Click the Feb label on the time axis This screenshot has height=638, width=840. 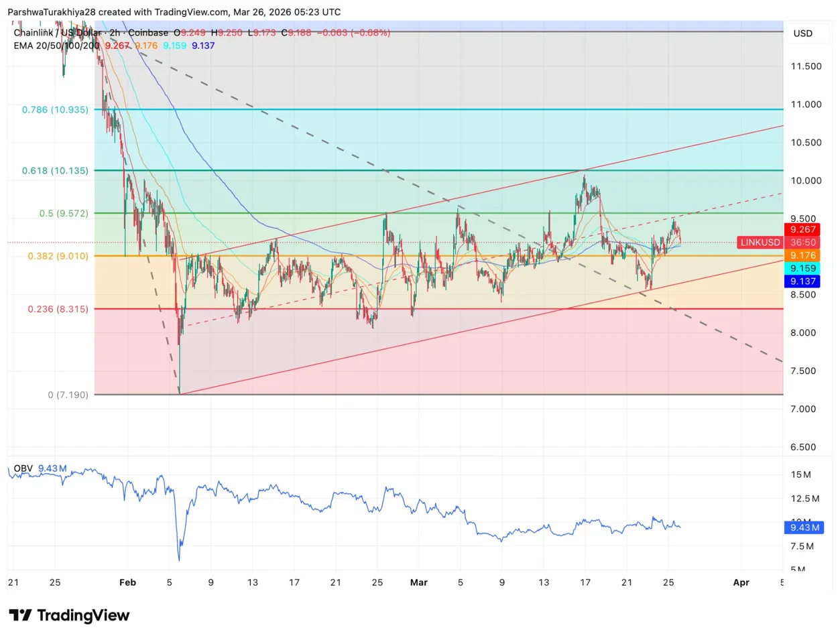pos(127,582)
